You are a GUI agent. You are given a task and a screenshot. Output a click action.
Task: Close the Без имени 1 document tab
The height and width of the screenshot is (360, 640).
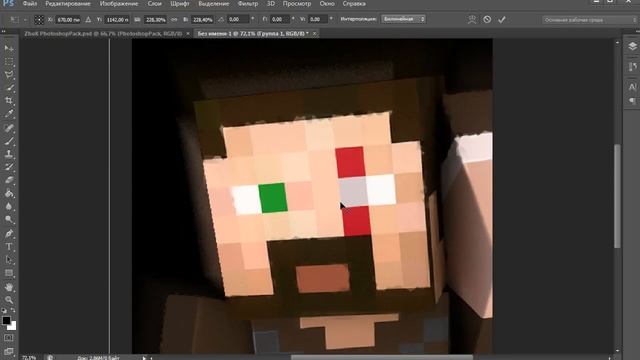click(315, 33)
